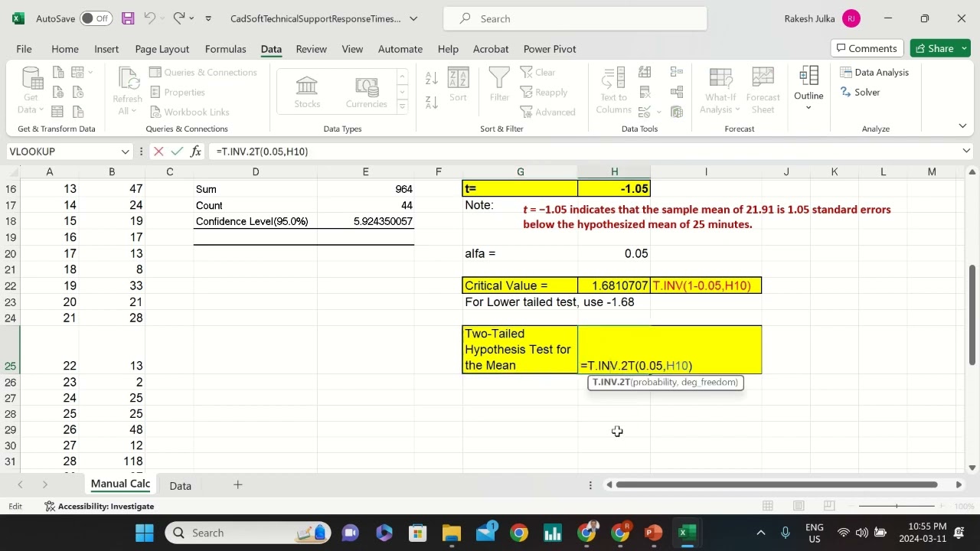Select the Currencies data type
980x551 pixels.
(367, 92)
